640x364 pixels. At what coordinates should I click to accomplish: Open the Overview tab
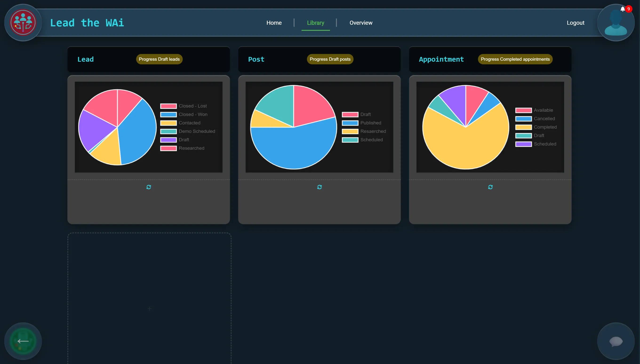tap(361, 23)
